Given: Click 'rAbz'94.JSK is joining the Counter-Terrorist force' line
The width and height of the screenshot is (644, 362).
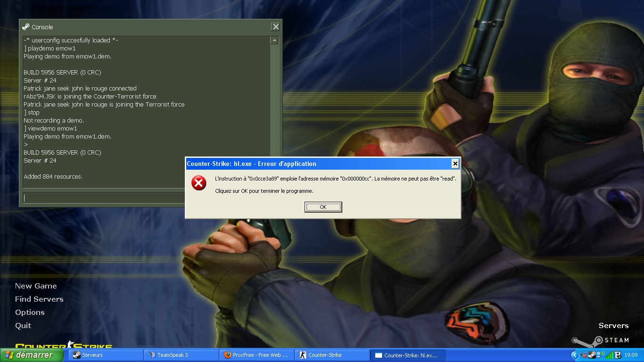Looking at the screenshot, I should tap(90, 97).
